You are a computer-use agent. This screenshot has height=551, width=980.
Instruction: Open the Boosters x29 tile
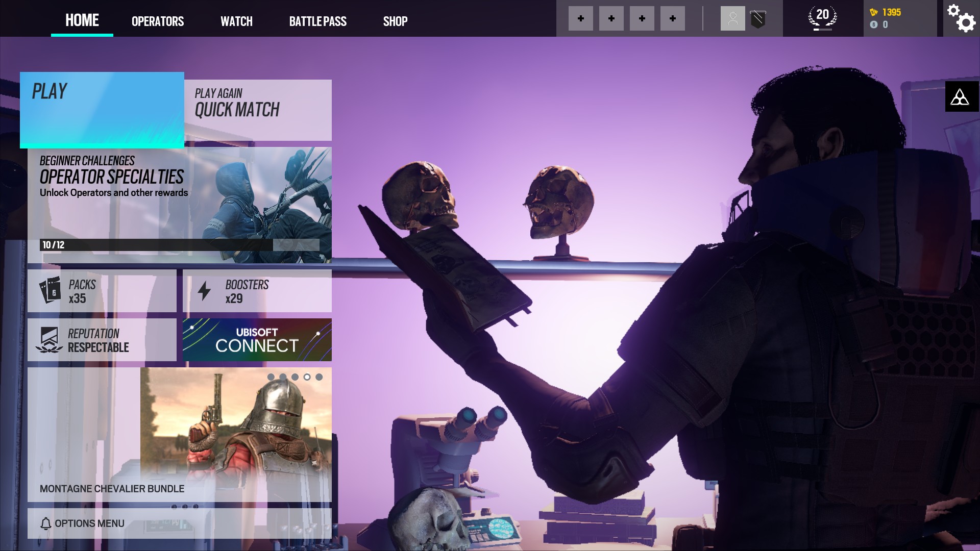[257, 291]
